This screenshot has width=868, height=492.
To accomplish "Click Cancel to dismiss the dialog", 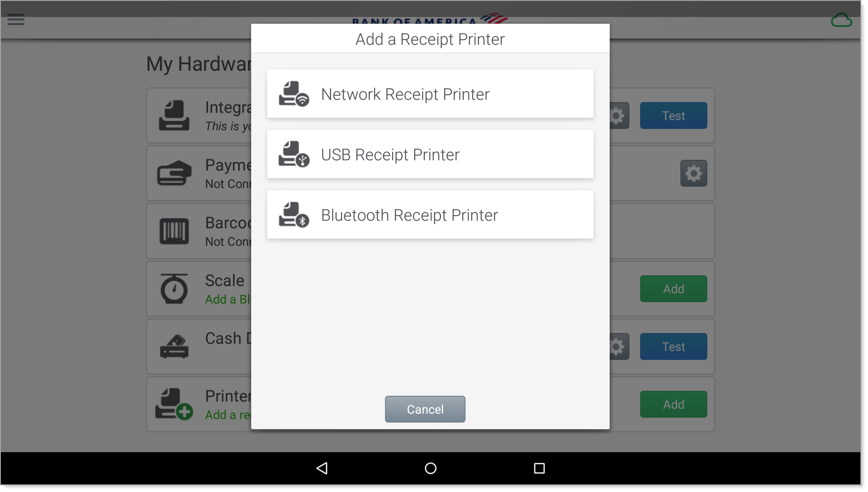I will point(425,409).
